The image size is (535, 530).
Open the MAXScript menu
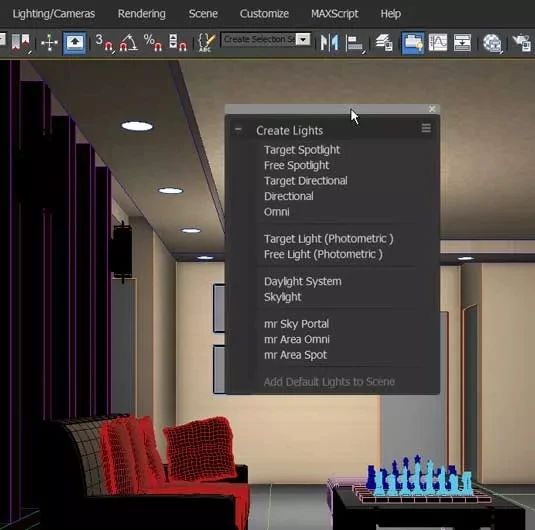pos(335,14)
